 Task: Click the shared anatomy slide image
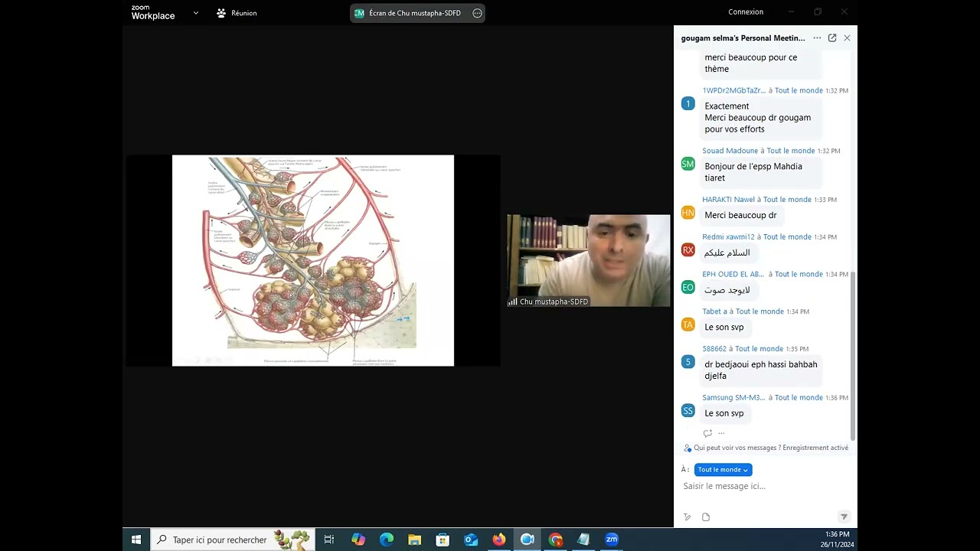313,260
